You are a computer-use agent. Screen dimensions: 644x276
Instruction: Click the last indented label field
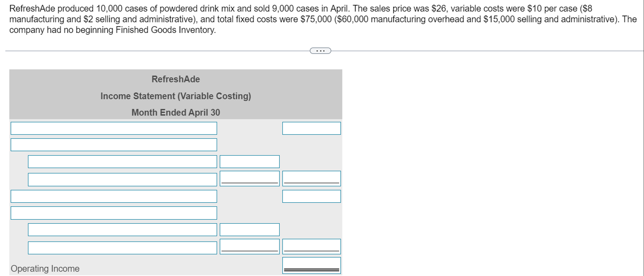123,246
